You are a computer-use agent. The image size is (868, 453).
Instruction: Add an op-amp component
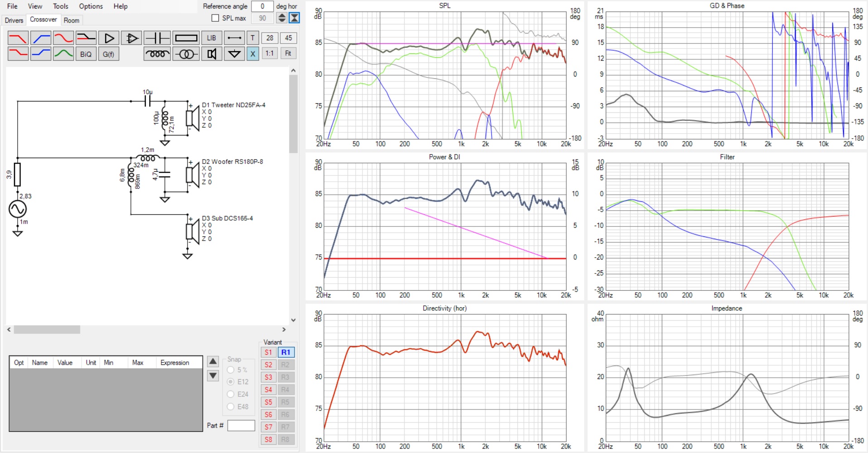[131, 38]
